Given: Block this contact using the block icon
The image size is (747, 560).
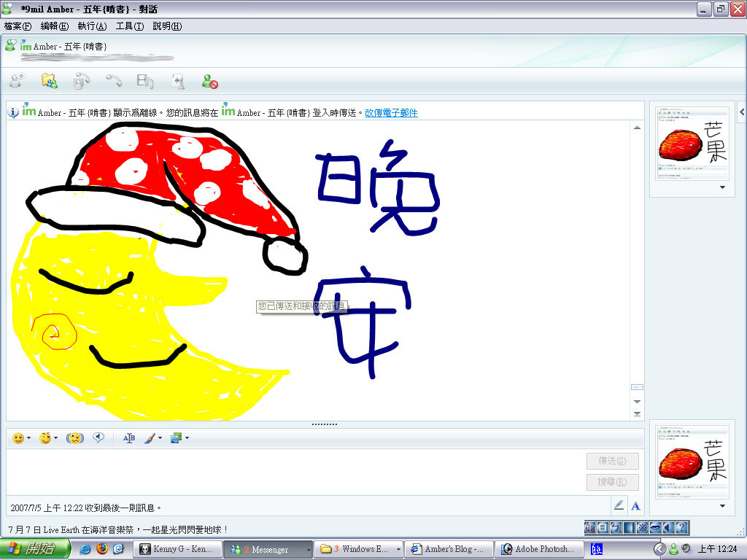Looking at the screenshot, I should tap(209, 81).
